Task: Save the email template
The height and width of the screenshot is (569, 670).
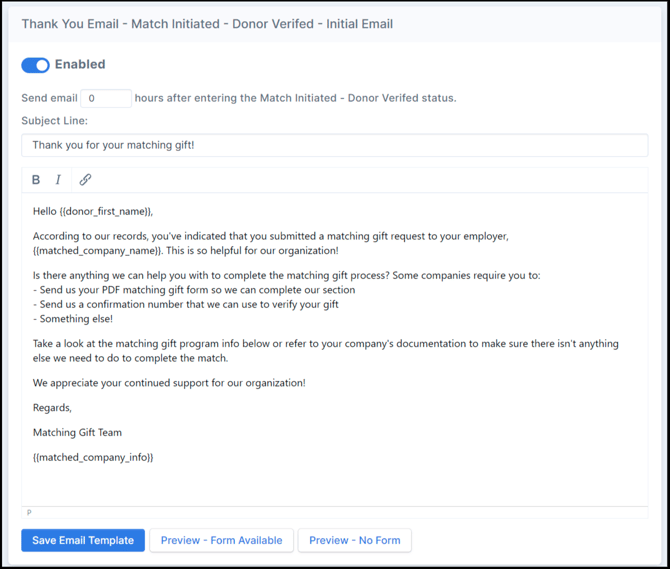Action: [x=83, y=540]
